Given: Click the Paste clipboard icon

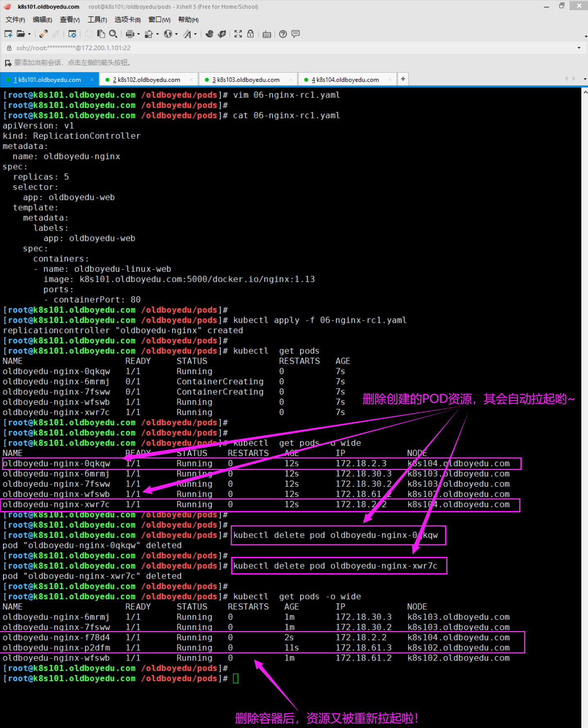Looking at the screenshot, I should (x=101, y=34).
